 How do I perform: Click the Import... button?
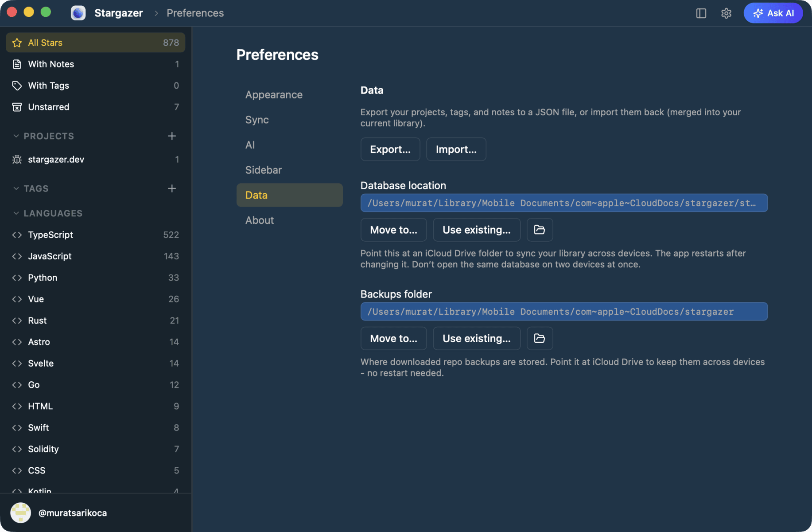coord(456,149)
